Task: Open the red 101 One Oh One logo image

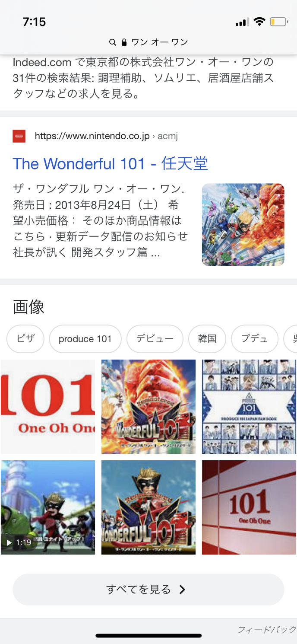Action: pos(47,406)
